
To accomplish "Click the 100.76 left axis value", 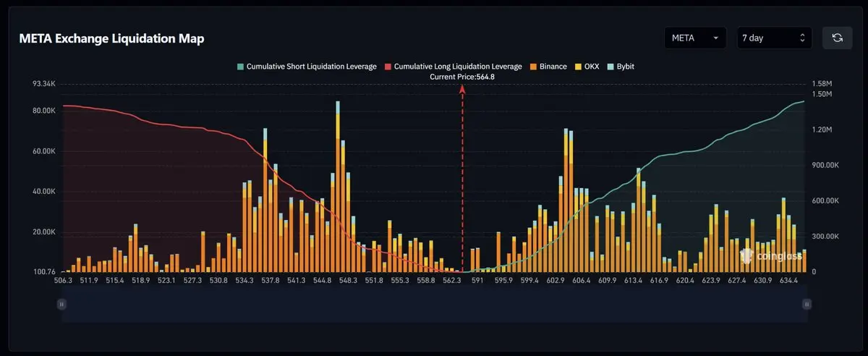I will (44, 272).
